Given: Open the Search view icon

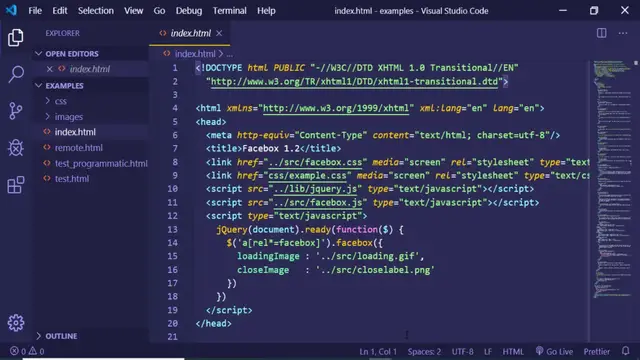Looking at the screenshot, I should 16,74.
